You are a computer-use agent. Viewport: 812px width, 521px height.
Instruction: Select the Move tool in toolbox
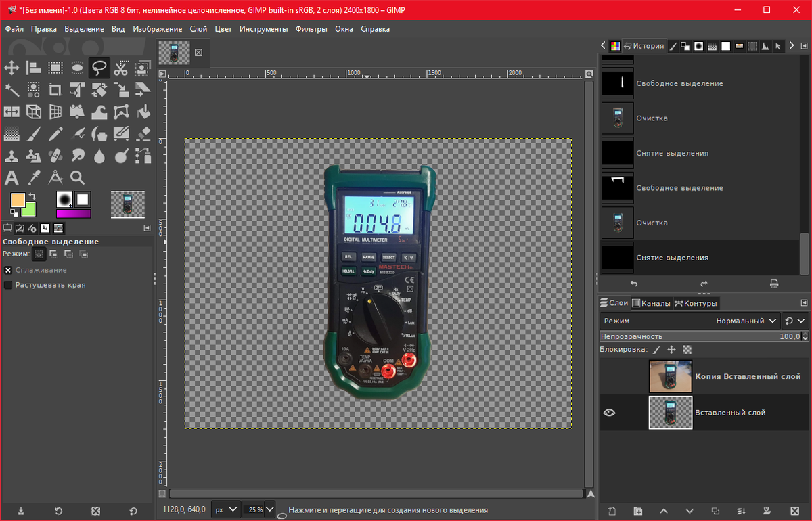pyautogui.click(x=12, y=68)
